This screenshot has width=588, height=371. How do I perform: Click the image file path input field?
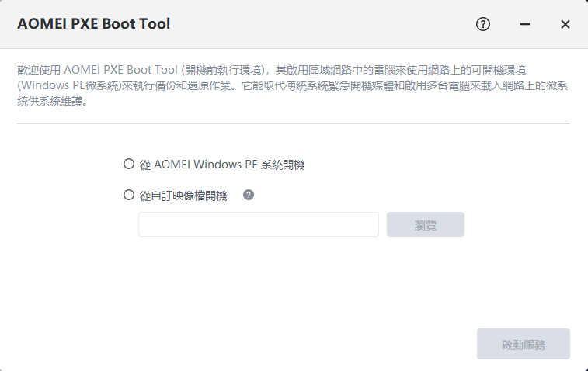click(x=259, y=224)
